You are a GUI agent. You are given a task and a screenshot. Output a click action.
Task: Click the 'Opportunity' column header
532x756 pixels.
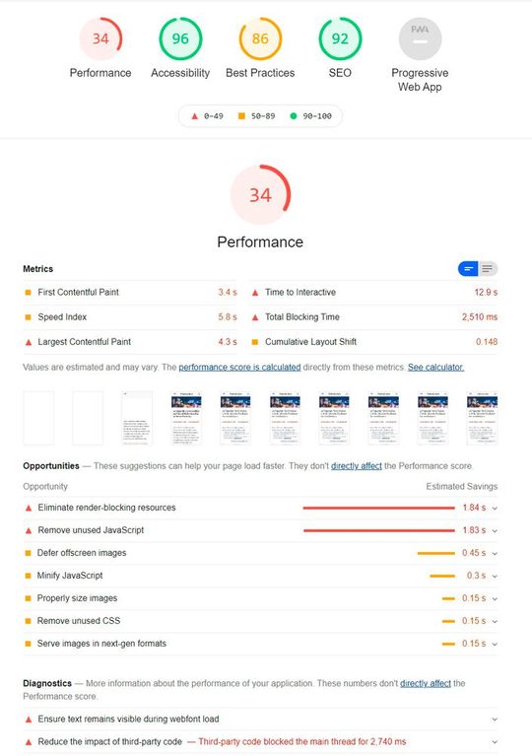pos(45,487)
